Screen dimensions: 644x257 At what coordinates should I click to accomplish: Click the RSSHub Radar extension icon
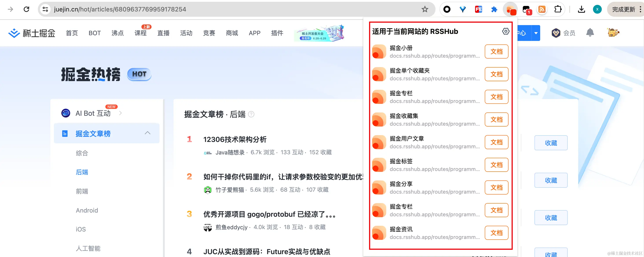click(510, 10)
